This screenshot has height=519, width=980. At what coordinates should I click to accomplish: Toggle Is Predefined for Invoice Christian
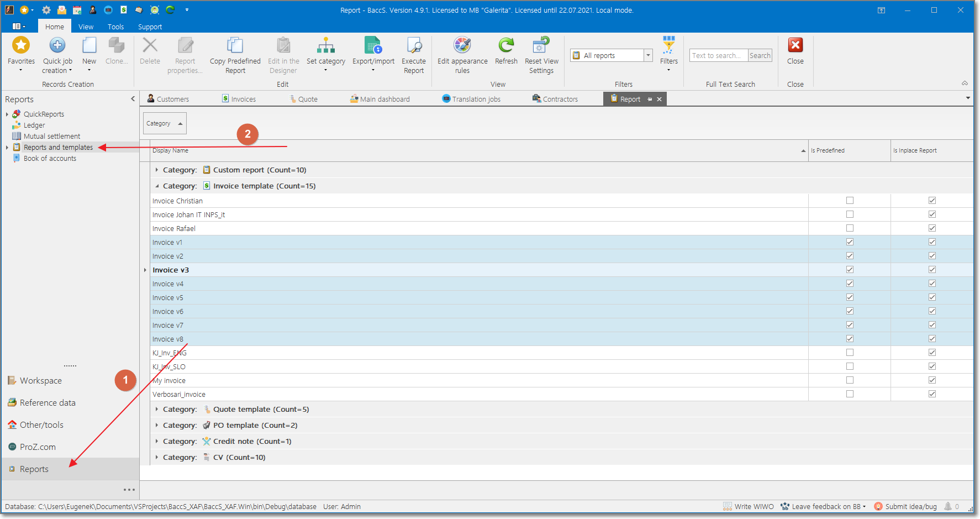[850, 201]
